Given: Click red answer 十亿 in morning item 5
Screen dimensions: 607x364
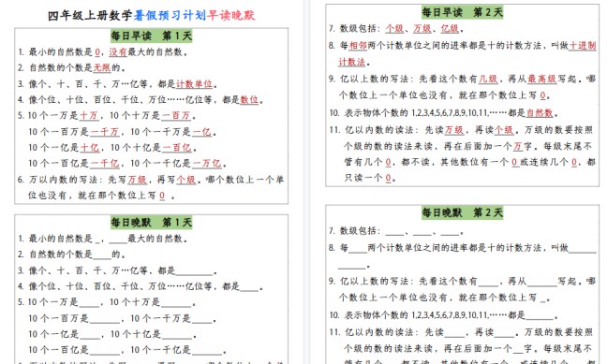Looking at the screenshot, I should (89, 148).
